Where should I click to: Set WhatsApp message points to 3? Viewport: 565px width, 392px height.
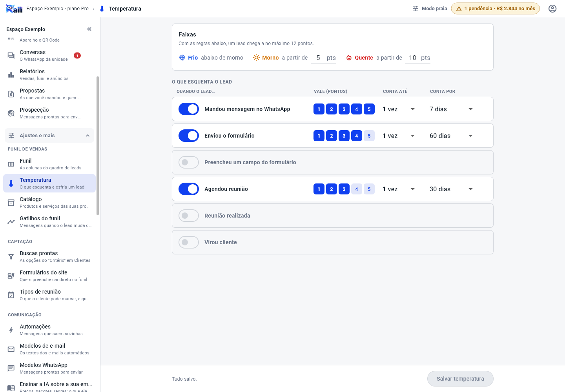pos(344,109)
